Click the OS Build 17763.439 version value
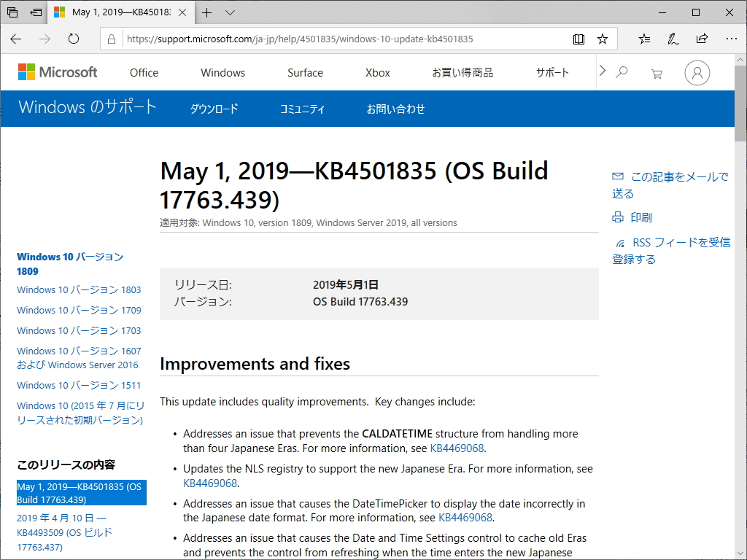 click(x=360, y=302)
